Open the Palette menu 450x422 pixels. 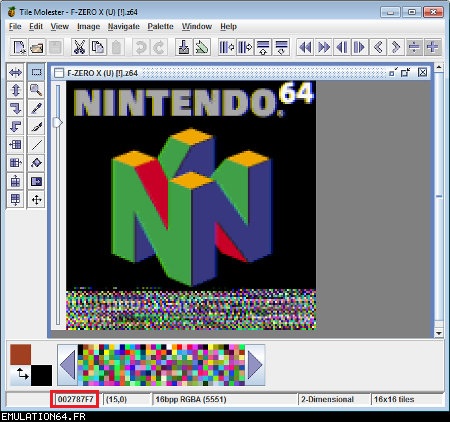[160, 26]
